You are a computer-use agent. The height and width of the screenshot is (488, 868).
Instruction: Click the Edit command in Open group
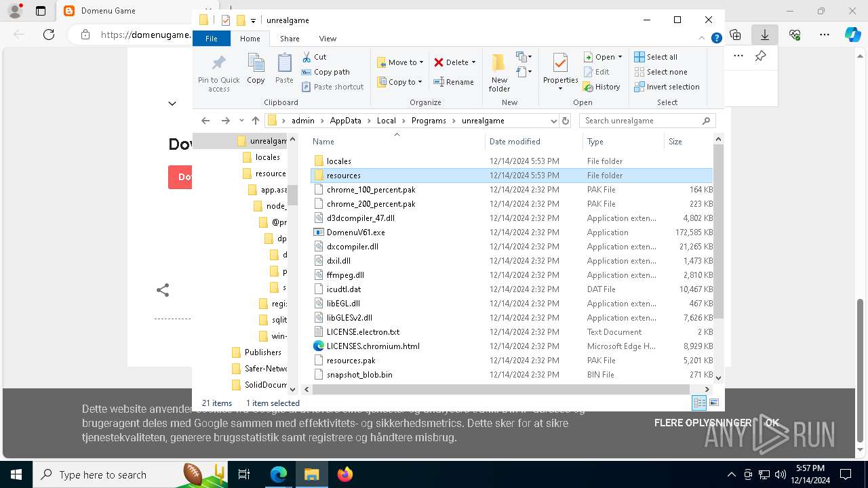click(x=597, y=72)
